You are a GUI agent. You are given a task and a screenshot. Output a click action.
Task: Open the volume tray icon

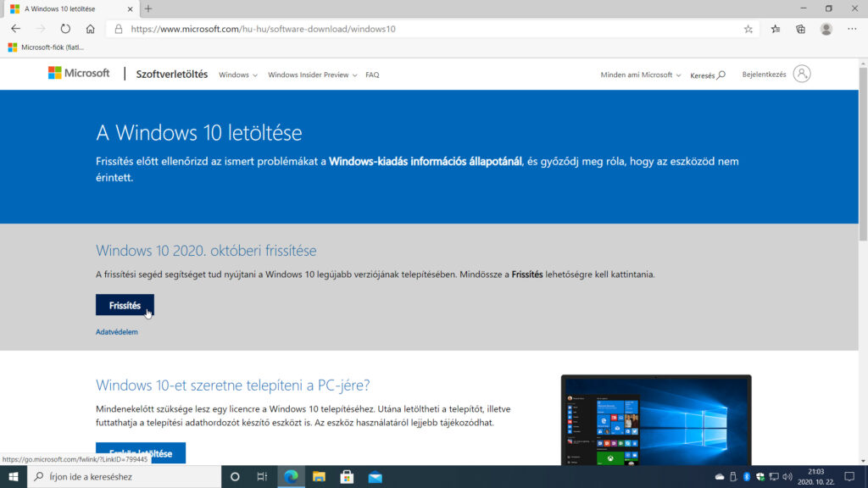pyautogui.click(x=787, y=476)
